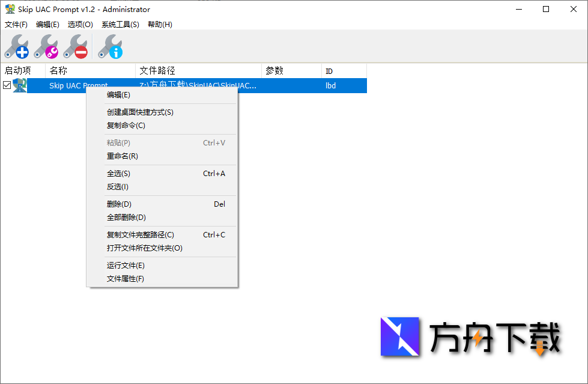
Task: Open the 文件(F) menu
Action: coord(16,25)
